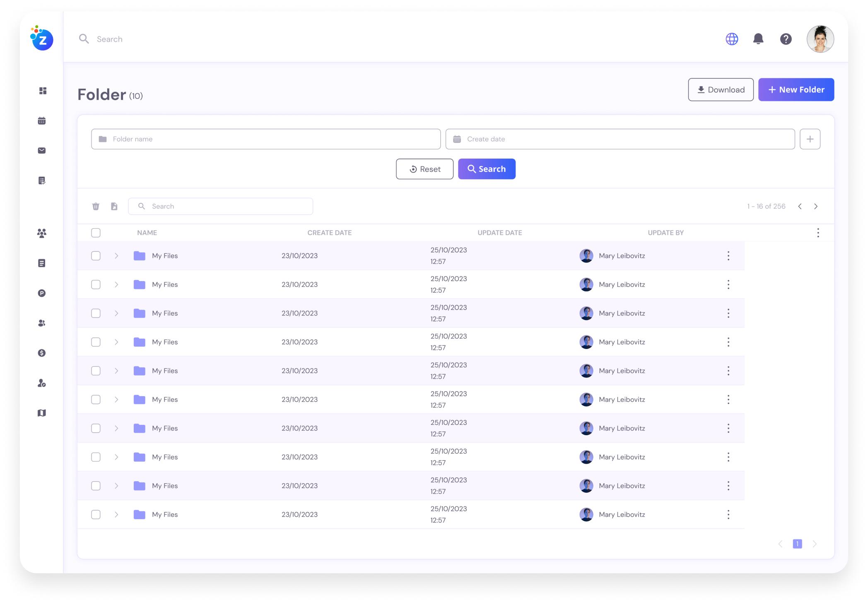868x602 pixels.
Task: Click the file export icon in table toolbar
Action: [x=115, y=206]
